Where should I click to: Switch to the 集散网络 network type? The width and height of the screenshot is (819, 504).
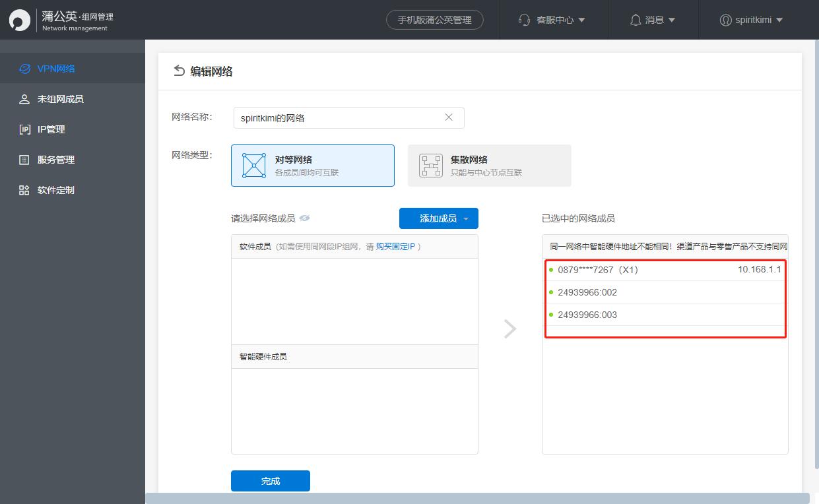(490, 165)
